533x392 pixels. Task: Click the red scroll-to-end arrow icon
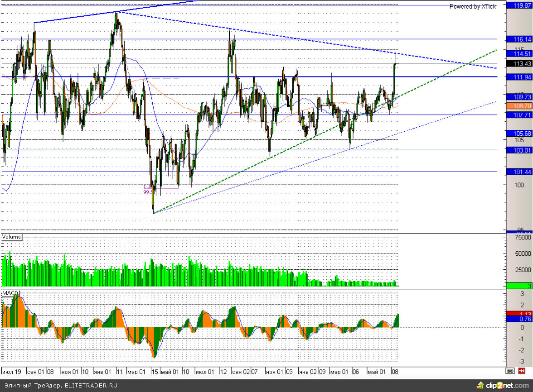[x=522, y=371]
